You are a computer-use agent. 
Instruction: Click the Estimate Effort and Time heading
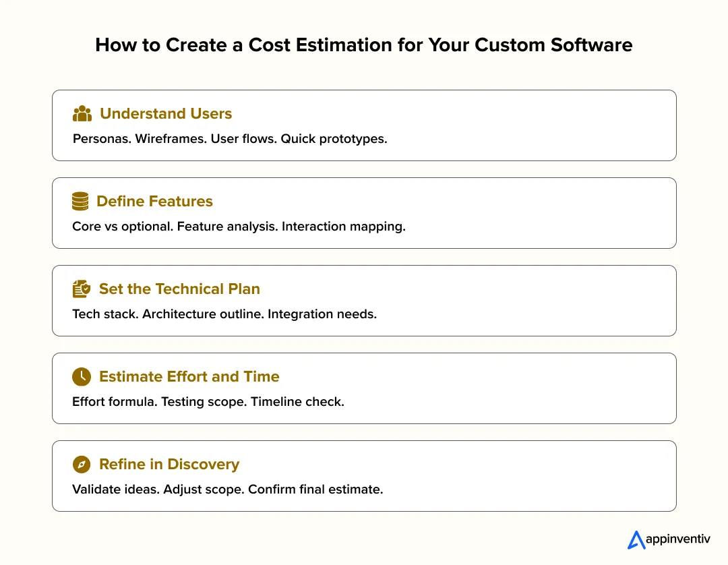tap(189, 376)
